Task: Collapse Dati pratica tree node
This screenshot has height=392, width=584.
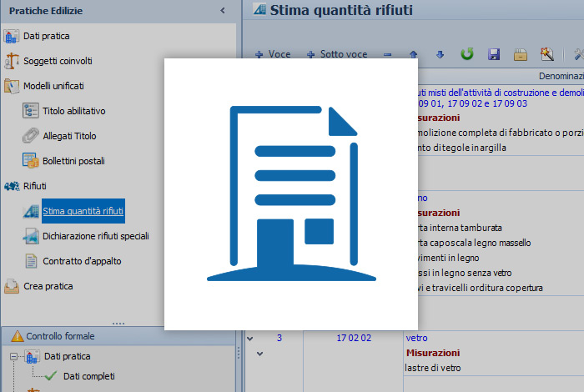Action: tap(14, 357)
